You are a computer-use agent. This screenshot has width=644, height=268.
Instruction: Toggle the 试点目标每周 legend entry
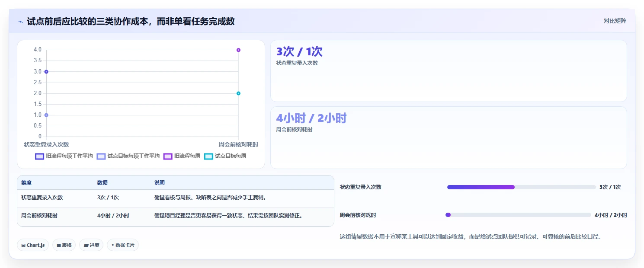225,156
